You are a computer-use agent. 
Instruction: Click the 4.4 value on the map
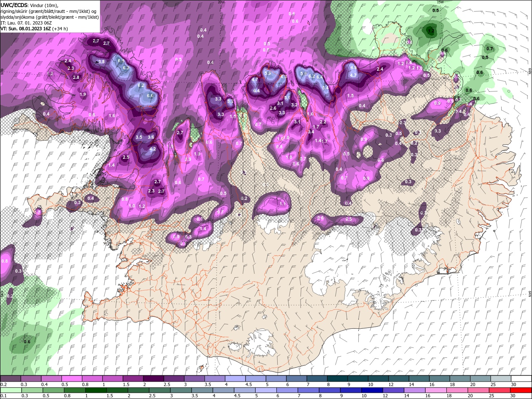click(x=256, y=91)
